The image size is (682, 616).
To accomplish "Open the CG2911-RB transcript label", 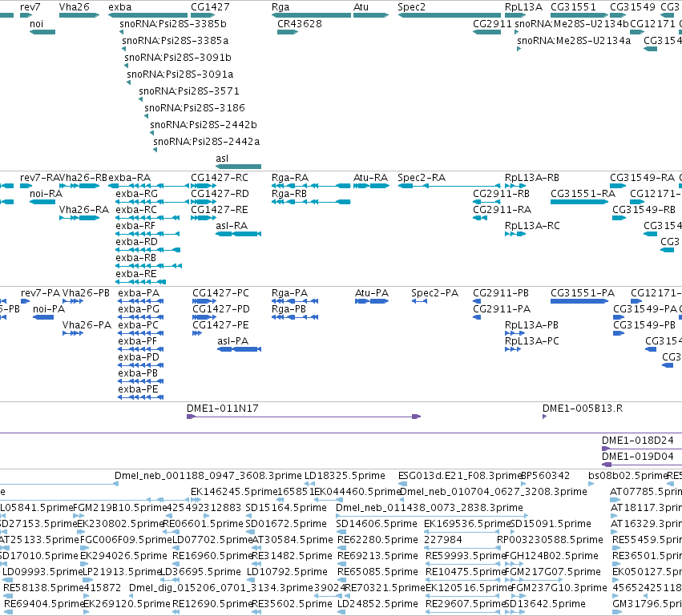I will [x=501, y=194].
